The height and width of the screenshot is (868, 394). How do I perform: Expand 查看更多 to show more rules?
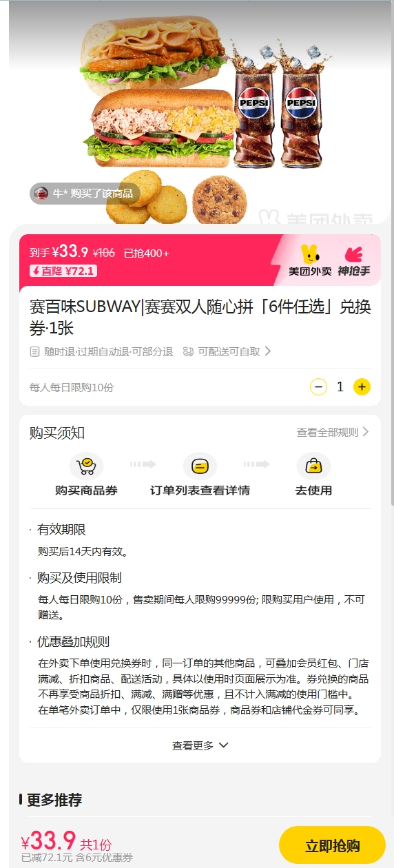click(x=200, y=745)
